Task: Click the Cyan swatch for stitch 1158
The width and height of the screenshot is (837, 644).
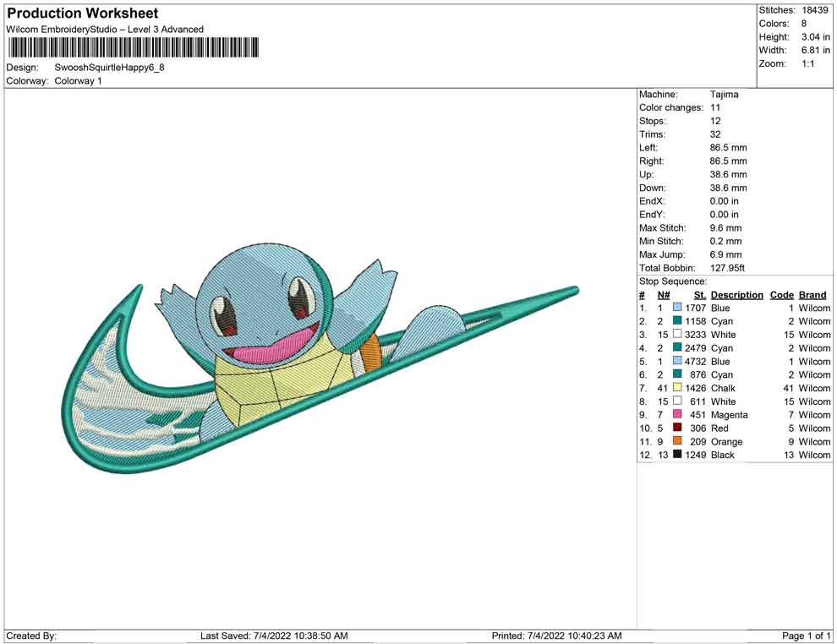Action: click(x=677, y=320)
